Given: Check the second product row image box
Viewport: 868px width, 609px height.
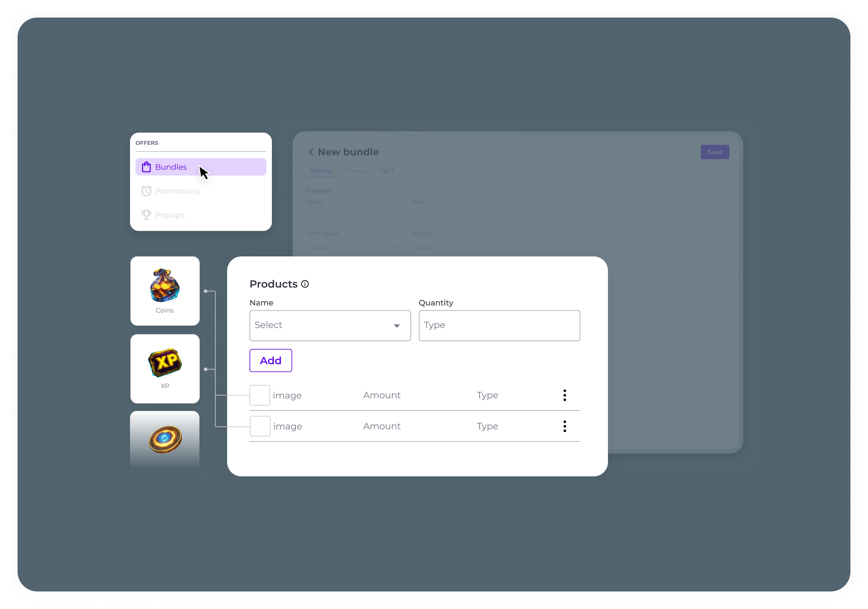Looking at the screenshot, I should [260, 426].
